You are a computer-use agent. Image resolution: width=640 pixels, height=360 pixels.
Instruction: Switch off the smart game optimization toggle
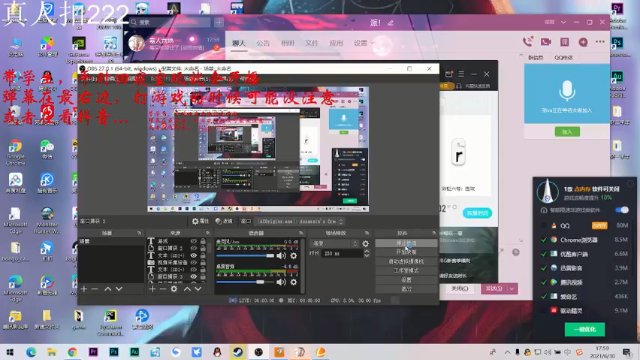622,210
